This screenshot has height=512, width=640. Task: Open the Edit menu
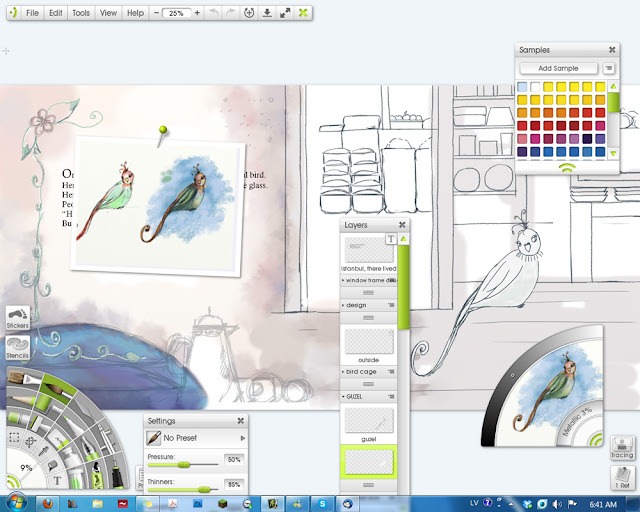(x=56, y=13)
